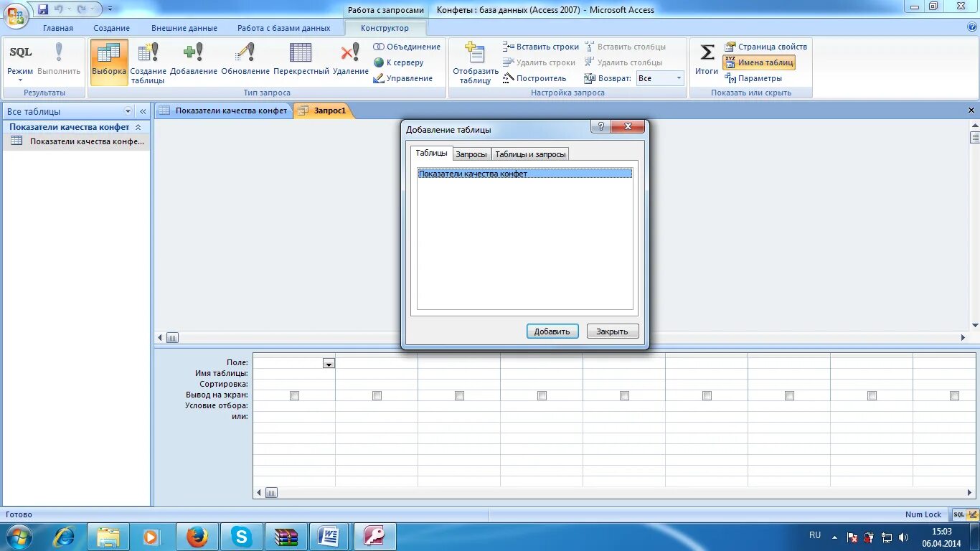The image size is (980, 551).
Task: Open the ribbon Help question icon
Action: click(x=972, y=27)
